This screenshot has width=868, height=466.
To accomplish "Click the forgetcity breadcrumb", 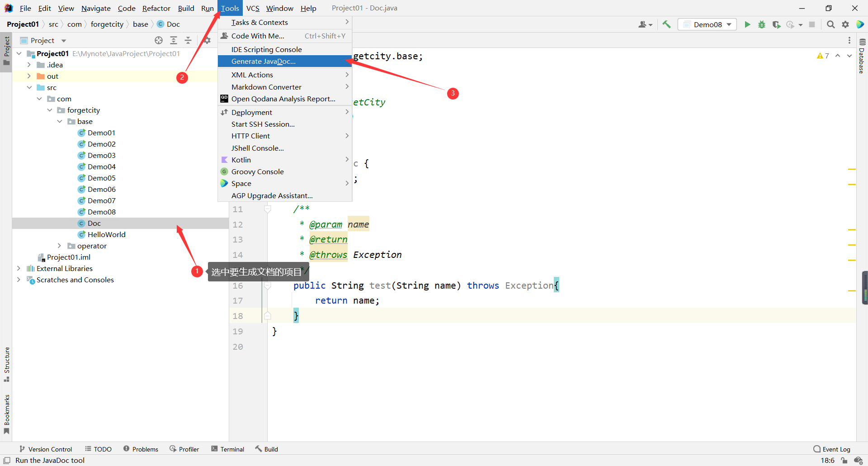I will point(107,24).
